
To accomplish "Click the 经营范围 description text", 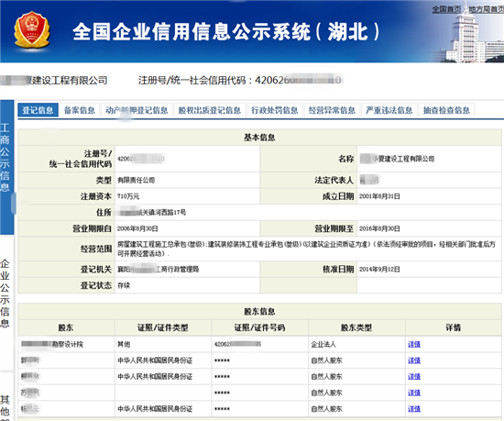I will [x=306, y=249].
